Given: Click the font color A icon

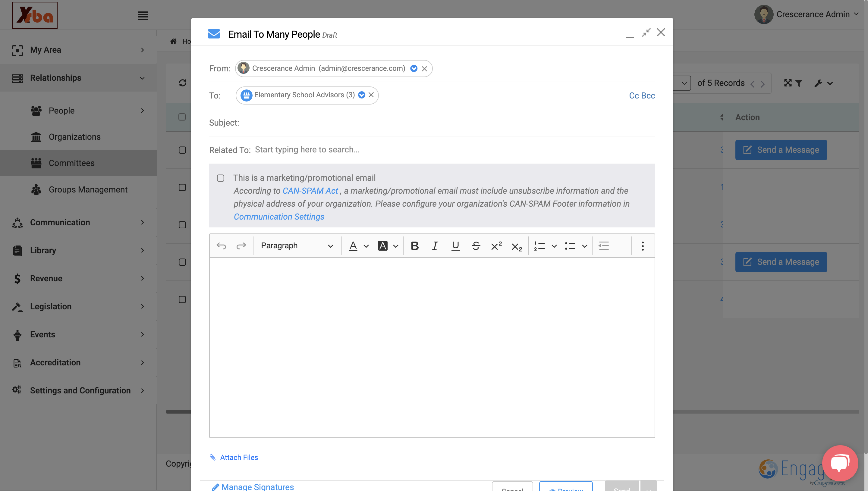Looking at the screenshot, I should (x=353, y=246).
